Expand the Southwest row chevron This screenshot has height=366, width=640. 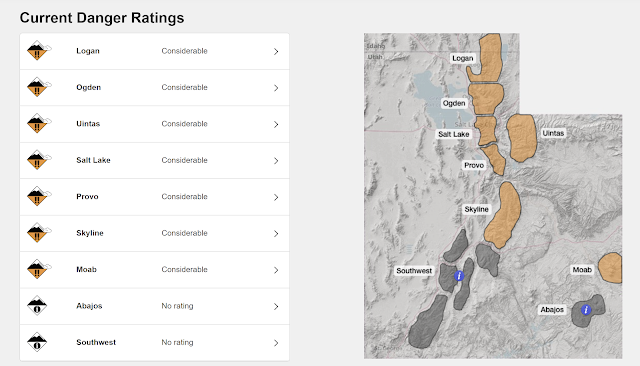tap(276, 343)
